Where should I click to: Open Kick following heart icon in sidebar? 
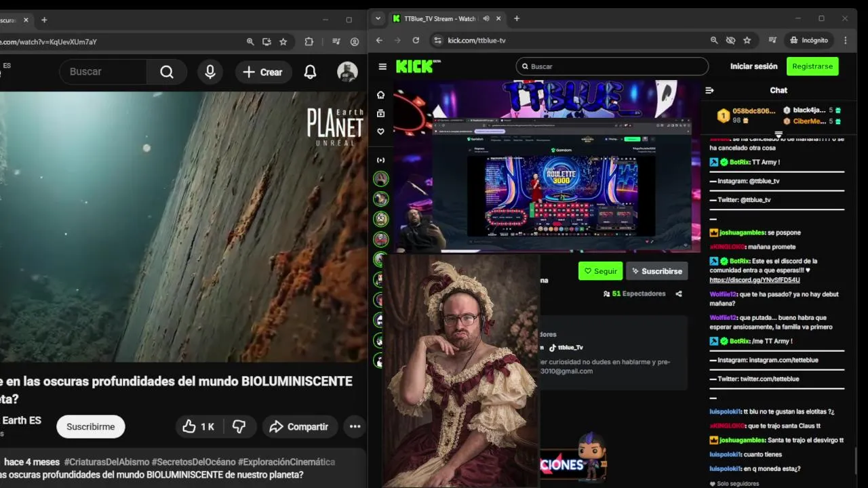tap(380, 131)
